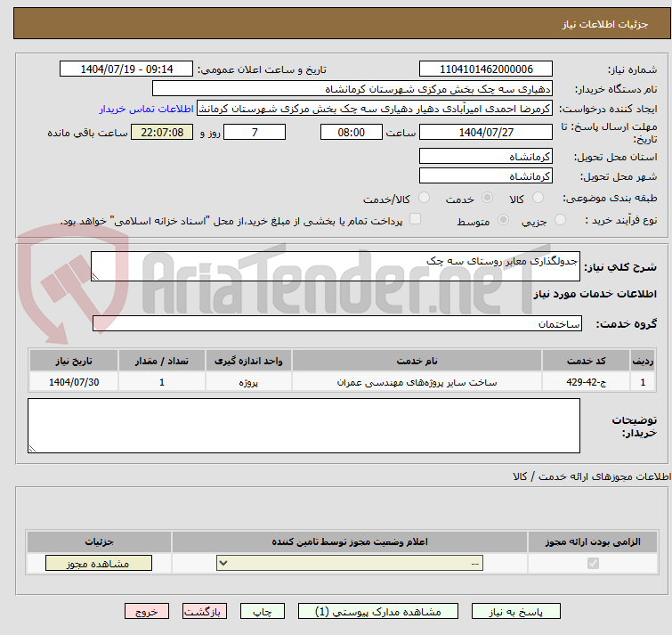Click the general description text area

click(336, 266)
